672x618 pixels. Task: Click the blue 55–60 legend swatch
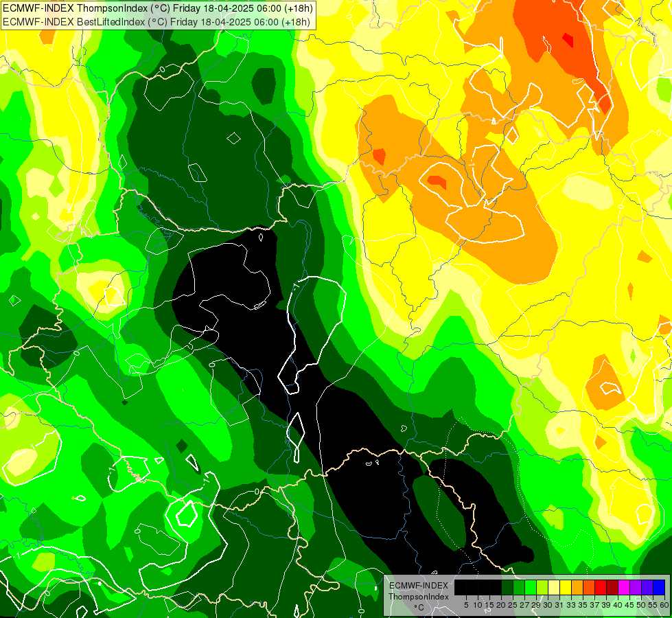click(x=659, y=587)
